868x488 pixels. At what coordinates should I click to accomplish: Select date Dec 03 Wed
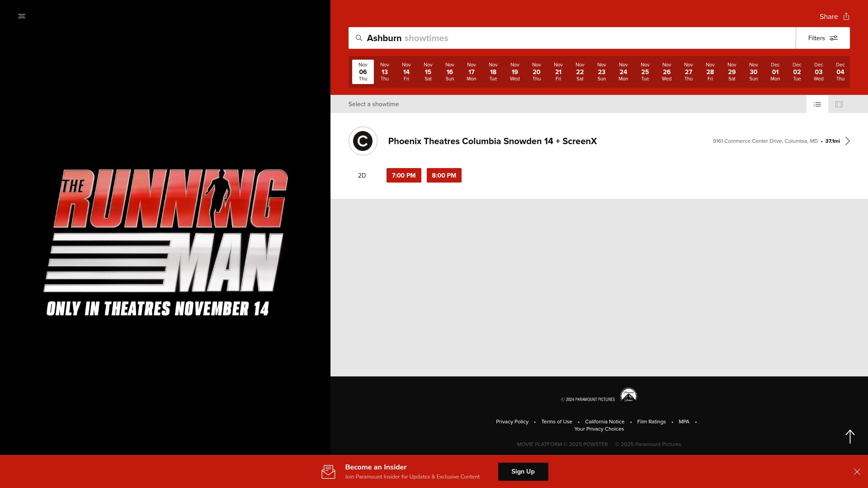click(819, 72)
